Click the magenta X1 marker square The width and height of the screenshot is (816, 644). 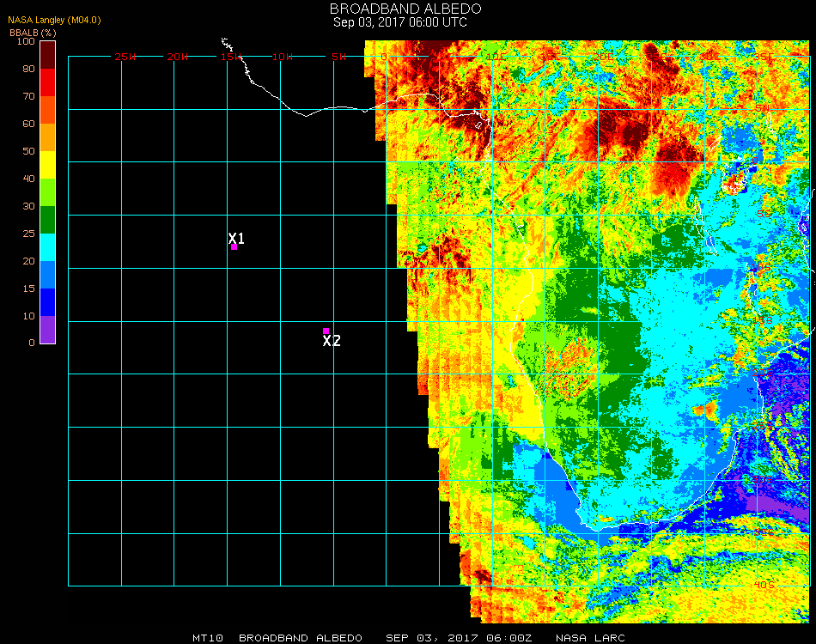pos(234,247)
